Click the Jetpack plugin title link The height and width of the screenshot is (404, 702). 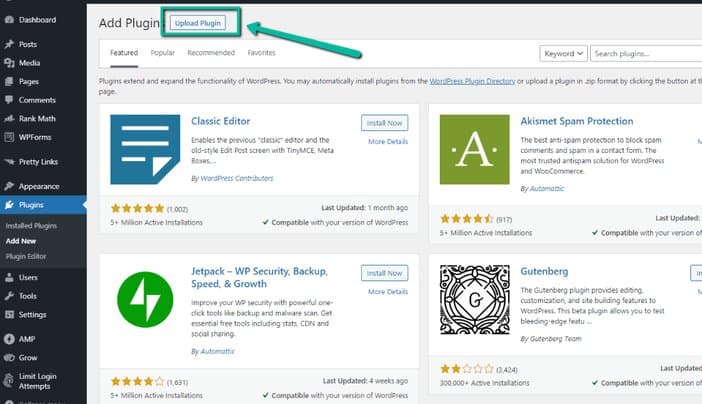(x=259, y=277)
